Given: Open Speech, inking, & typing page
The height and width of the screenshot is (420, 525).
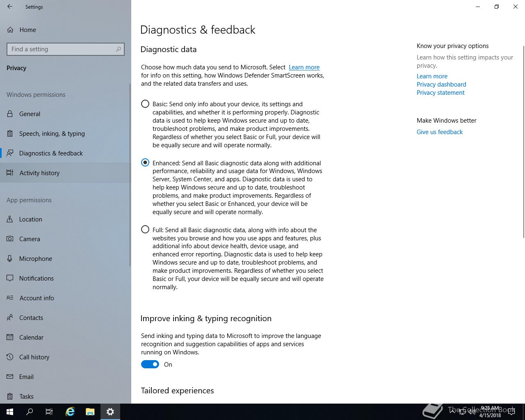Looking at the screenshot, I should 66,133.
